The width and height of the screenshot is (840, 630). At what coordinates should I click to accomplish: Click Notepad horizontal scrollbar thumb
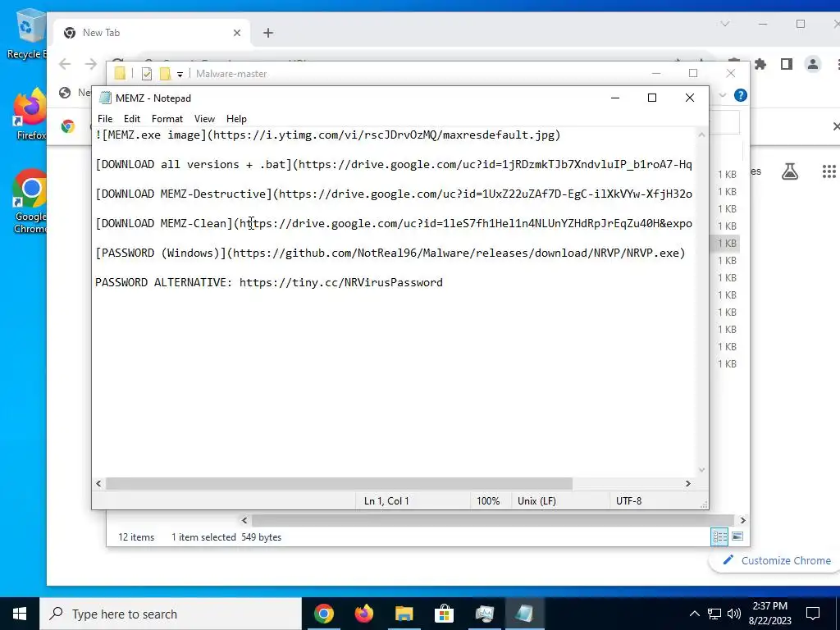(339, 484)
